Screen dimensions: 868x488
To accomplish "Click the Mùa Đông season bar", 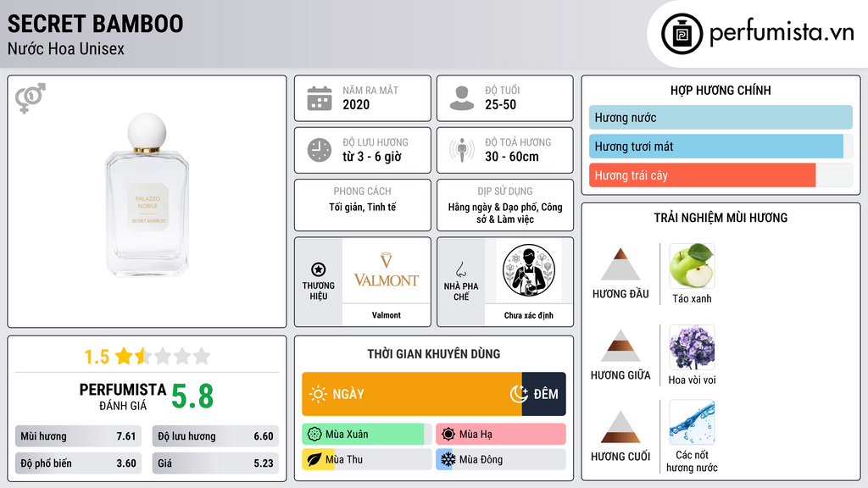I will point(500,459).
